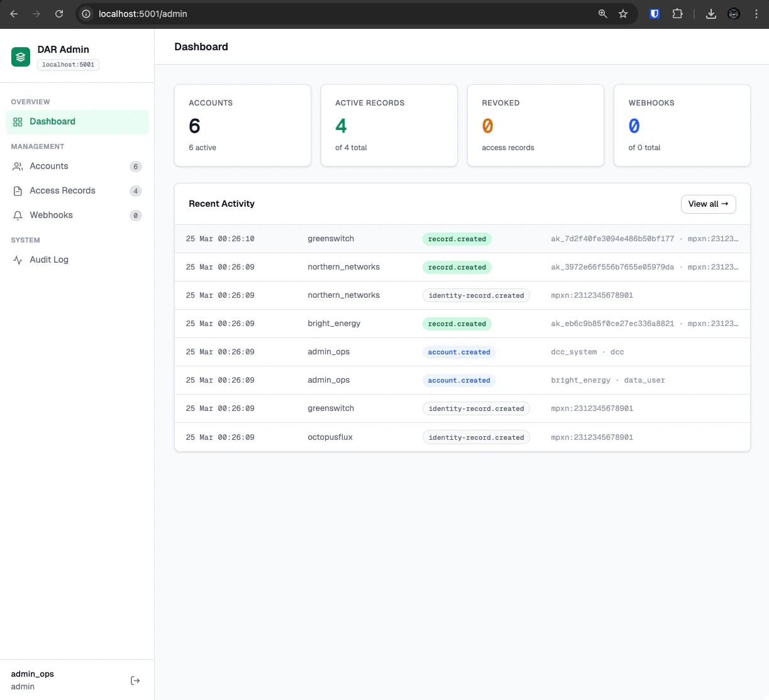
Task: Go back with the browser back arrow
Action: click(14, 14)
